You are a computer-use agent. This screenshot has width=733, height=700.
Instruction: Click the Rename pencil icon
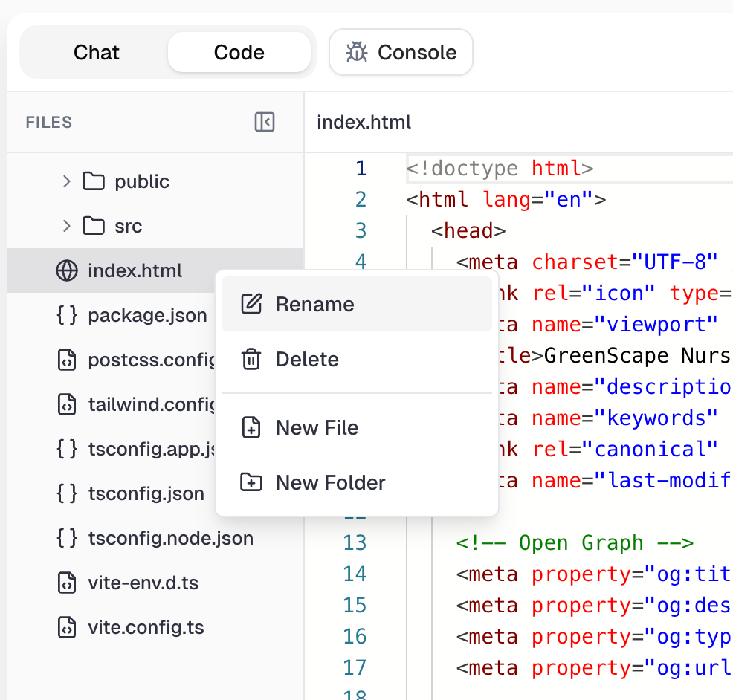(251, 304)
